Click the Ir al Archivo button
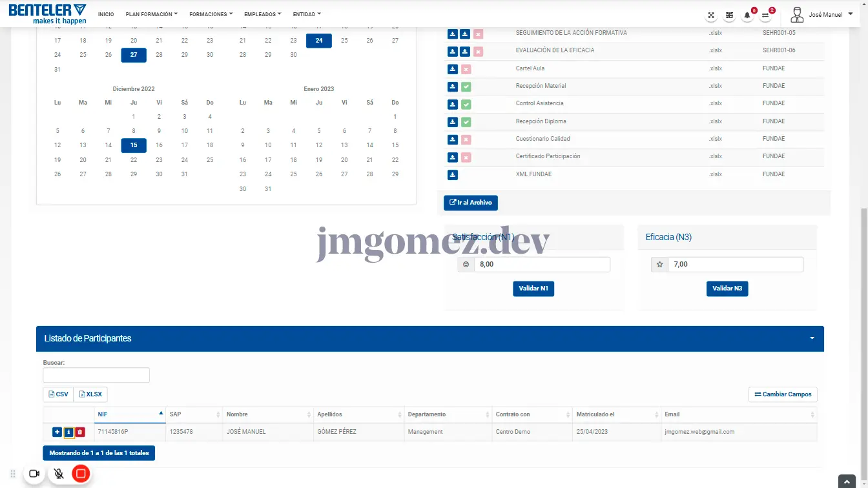 [471, 203]
